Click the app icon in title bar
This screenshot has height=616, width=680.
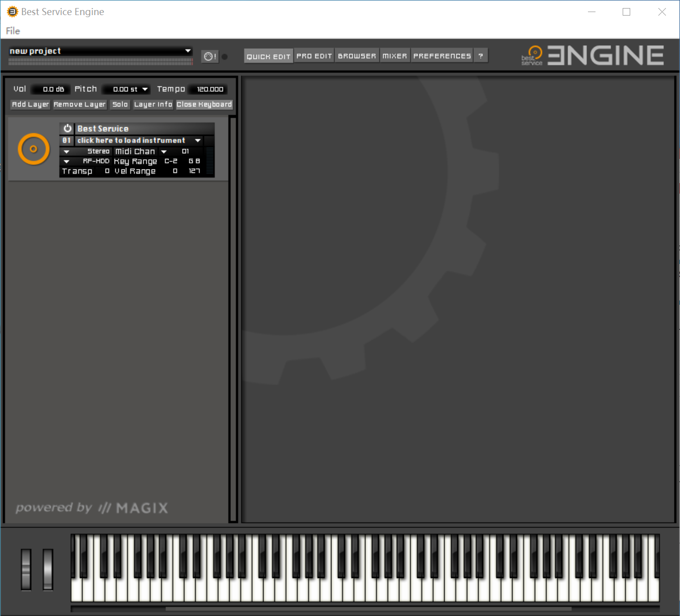(12, 12)
